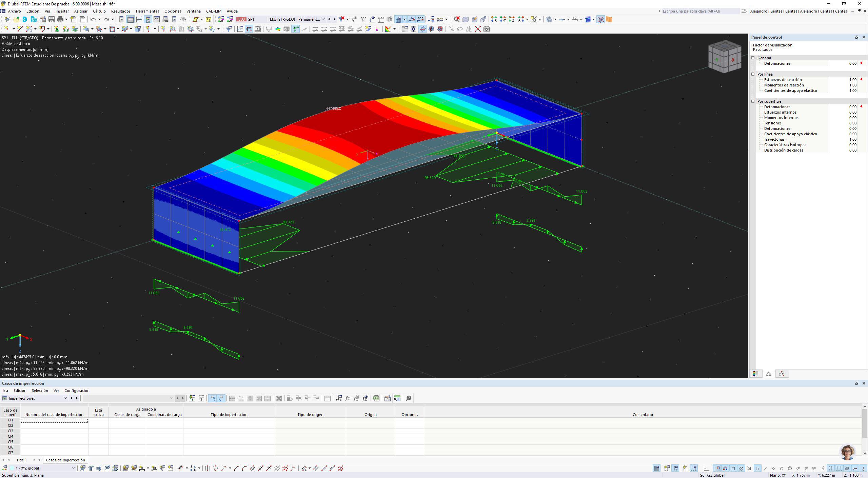Viewport: 868px width, 478px height.
Task: Click the help question mark icon
Action: pos(409,398)
